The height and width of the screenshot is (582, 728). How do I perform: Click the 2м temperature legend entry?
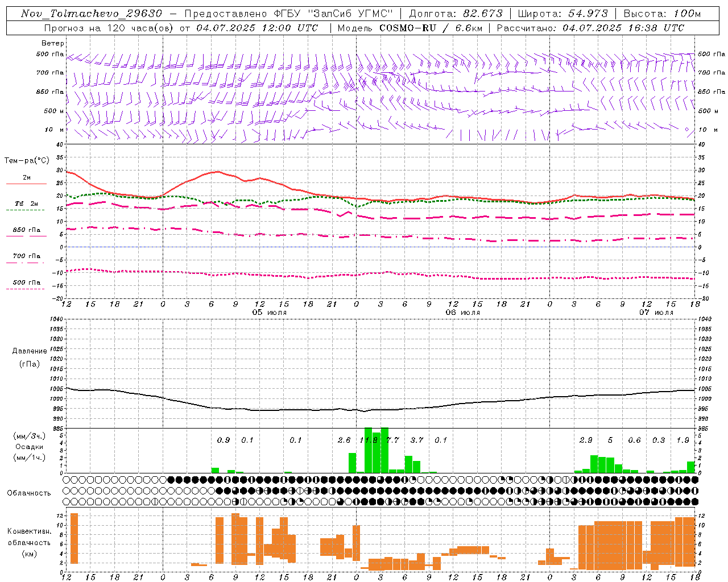point(27,178)
